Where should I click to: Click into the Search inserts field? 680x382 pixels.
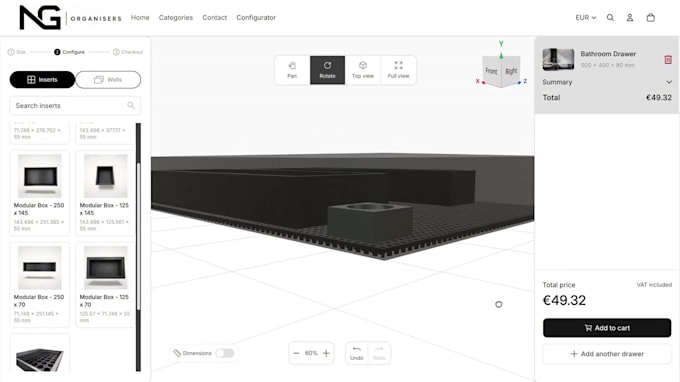[x=75, y=105]
